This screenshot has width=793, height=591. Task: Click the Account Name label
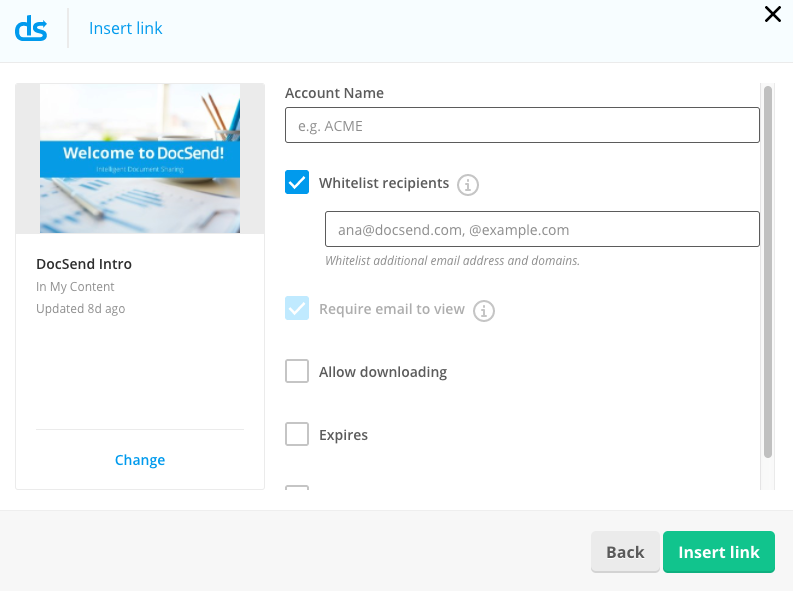tap(334, 93)
